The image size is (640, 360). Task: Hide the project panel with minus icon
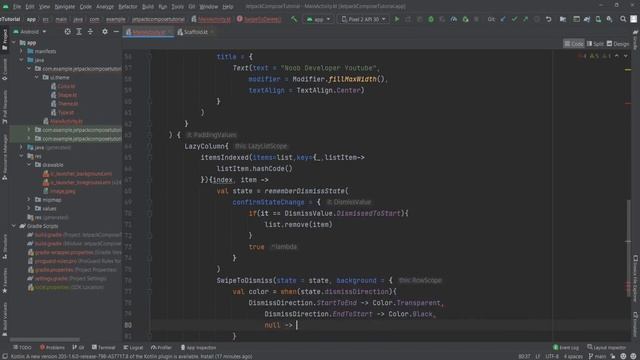116,31
